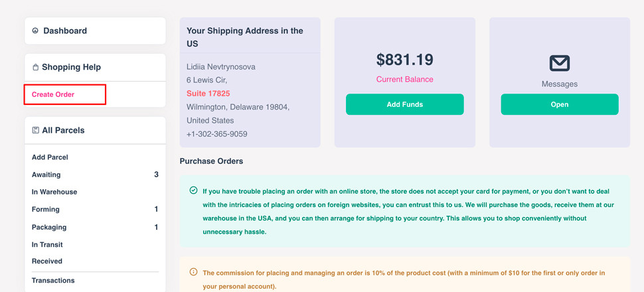Open the All Parcels section

pyautogui.click(x=63, y=131)
